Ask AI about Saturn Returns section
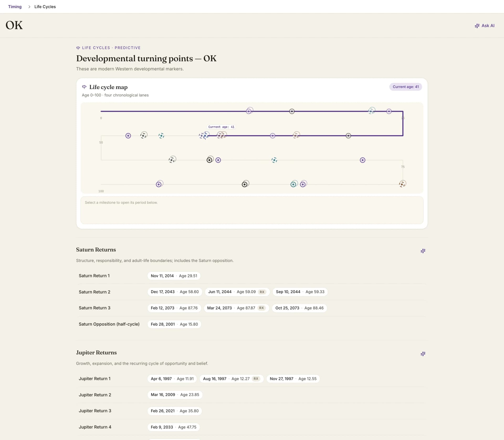The width and height of the screenshot is (504, 440). (x=423, y=251)
